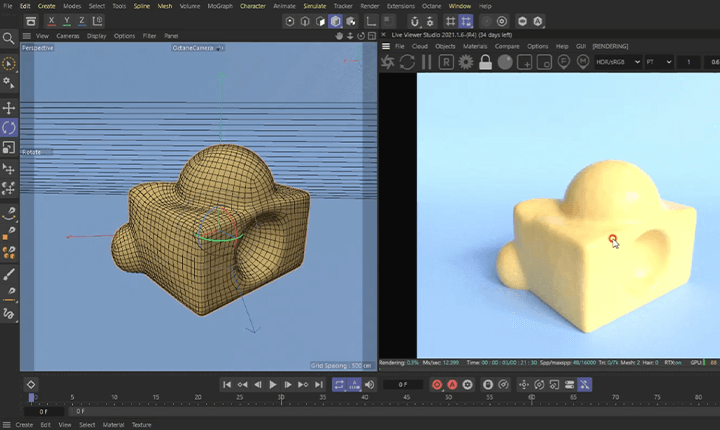
Task: Click the keyframe diamond icon left of timeline
Action: point(31,385)
